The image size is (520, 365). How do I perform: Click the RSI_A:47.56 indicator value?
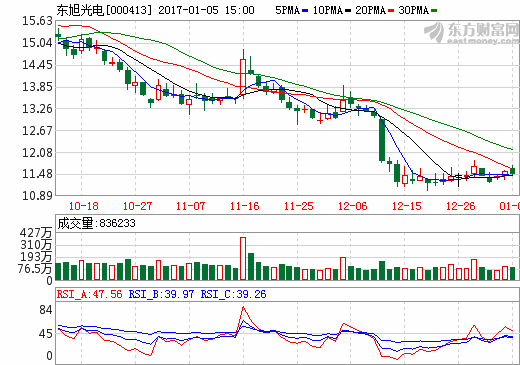click(89, 294)
